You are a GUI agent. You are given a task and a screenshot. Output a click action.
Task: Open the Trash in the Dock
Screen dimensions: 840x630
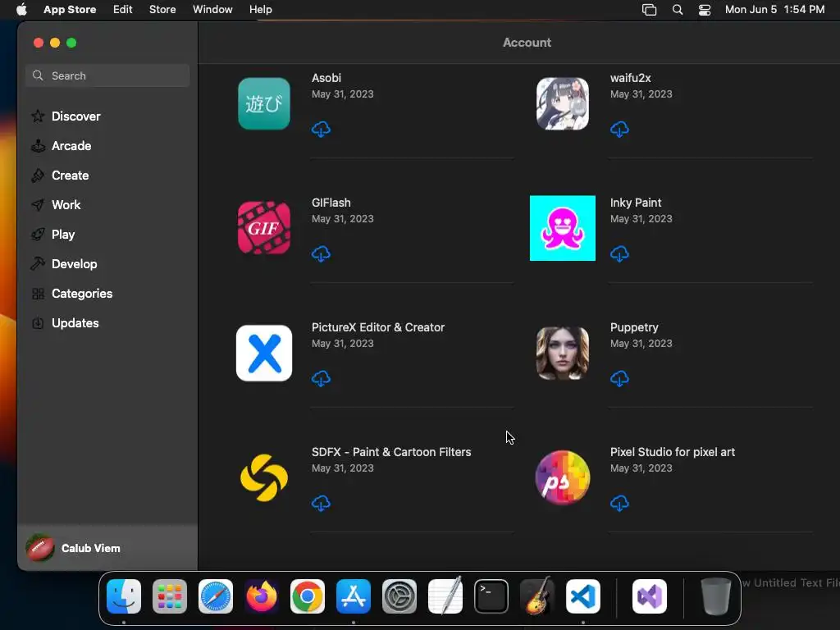tap(715, 596)
